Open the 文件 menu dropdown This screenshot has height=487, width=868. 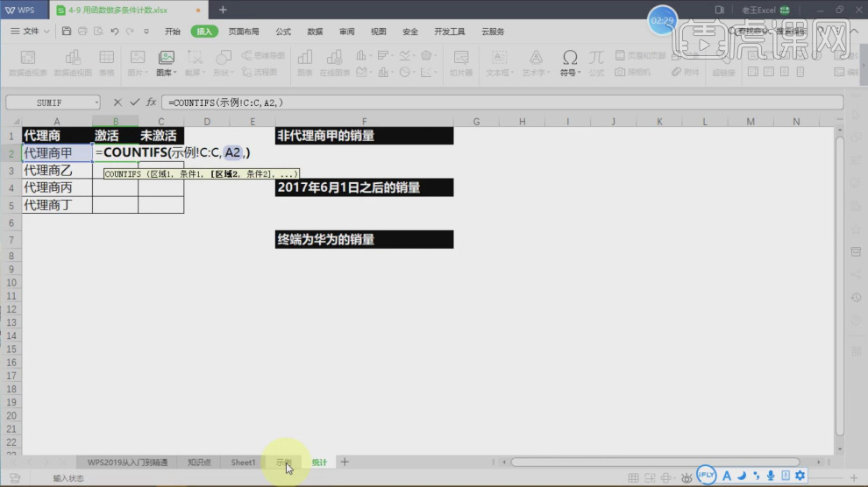click(x=30, y=32)
